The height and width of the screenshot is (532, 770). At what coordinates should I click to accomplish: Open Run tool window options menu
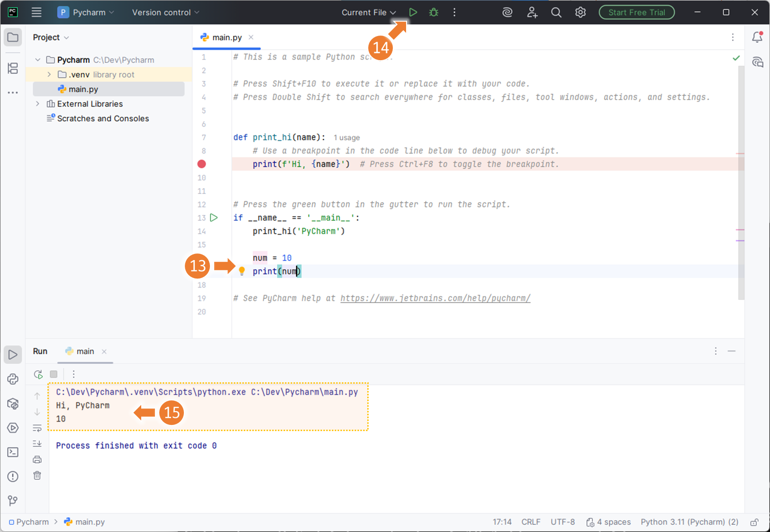716,351
